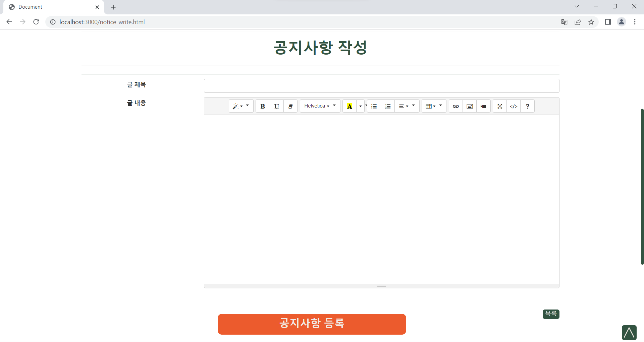This screenshot has height=342, width=644.
Task: Select the Document browser tab
Action: [54, 7]
